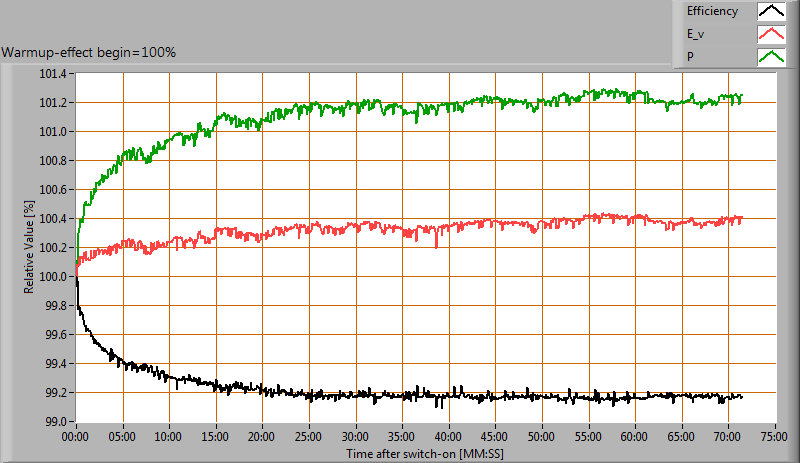Click the 15:00 time axis tick label
Viewport: 800px width, 463px height.
click(x=216, y=437)
